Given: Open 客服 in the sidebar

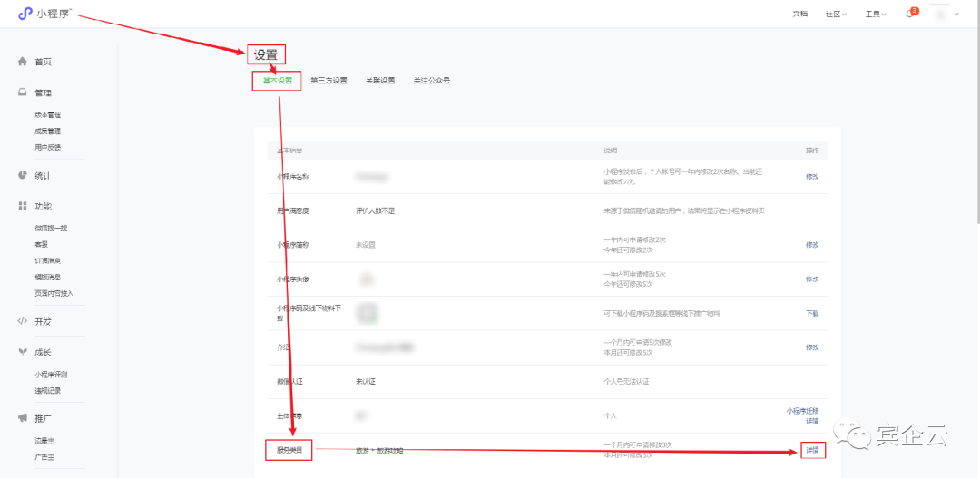Looking at the screenshot, I should tap(41, 244).
